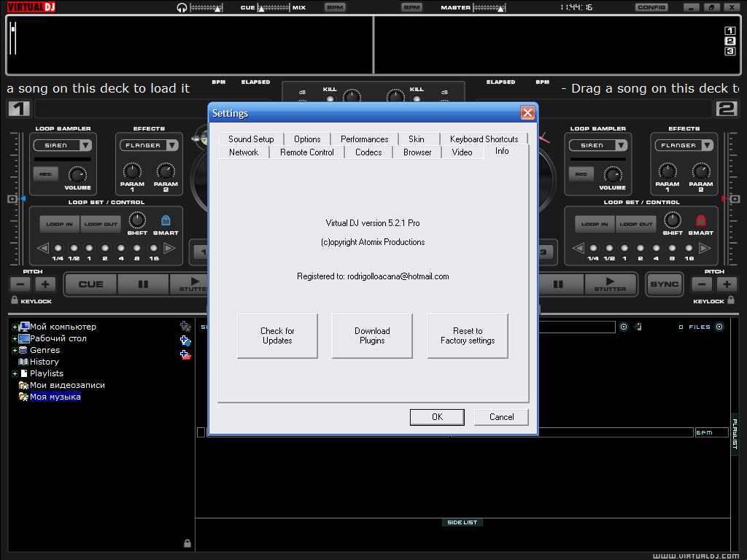Image resolution: width=747 pixels, height=560 pixels.
Task: Toggle the left deck Smart loop lock
Action: pos(166,220)
